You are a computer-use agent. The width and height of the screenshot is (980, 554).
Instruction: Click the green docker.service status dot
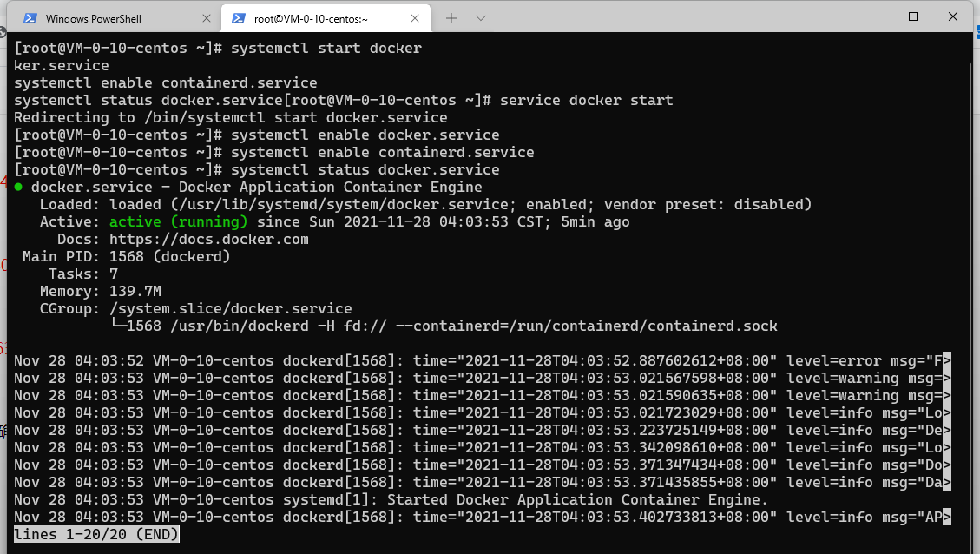click(x=18, y=187)
